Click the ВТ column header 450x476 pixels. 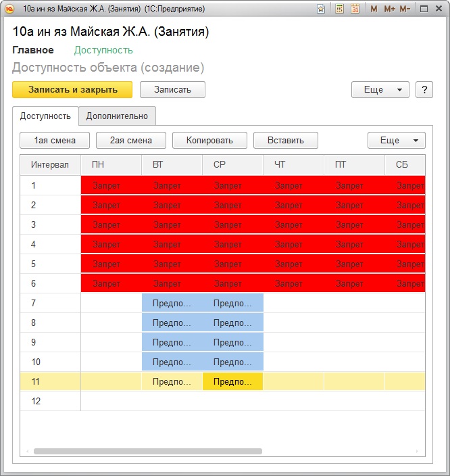[172, 165]
